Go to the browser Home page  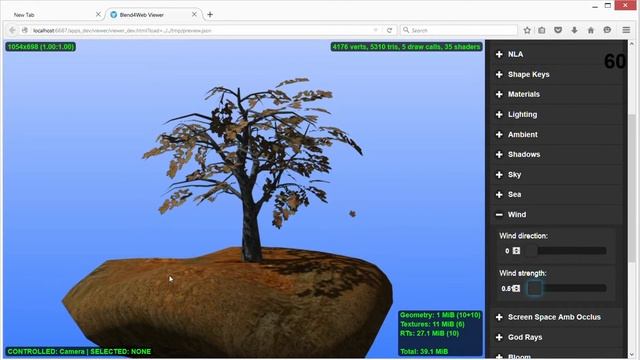[591, 30]
